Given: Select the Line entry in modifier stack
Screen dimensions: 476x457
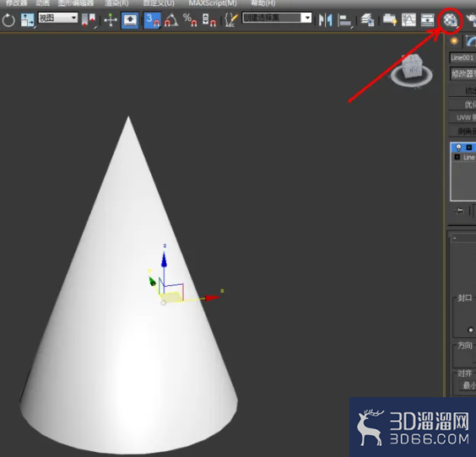Looking at the screenshot, I should tap(468, 157).
